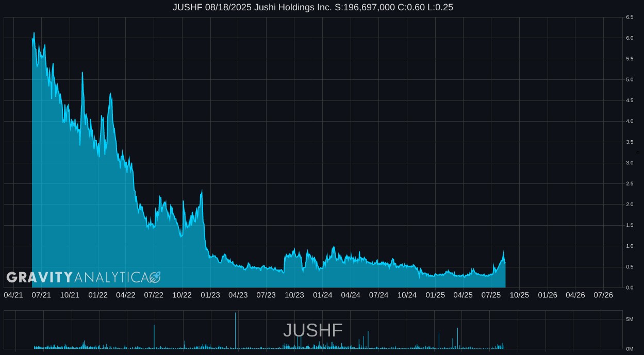Click the price peak above 6.0 near 07/21
This screenshot has width=644, height=355.
click(x=34, y=33)
